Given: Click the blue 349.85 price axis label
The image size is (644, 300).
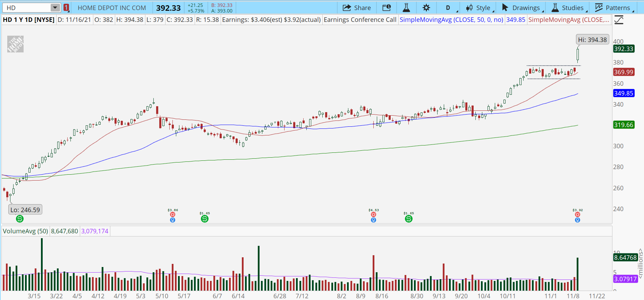Looking at the screenshot, I should pos(624,93).
